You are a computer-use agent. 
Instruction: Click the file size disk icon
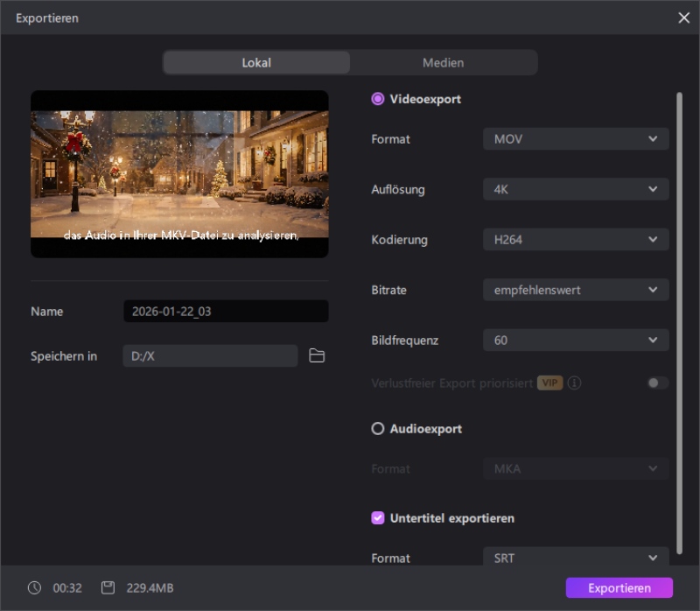coord(108,587)
